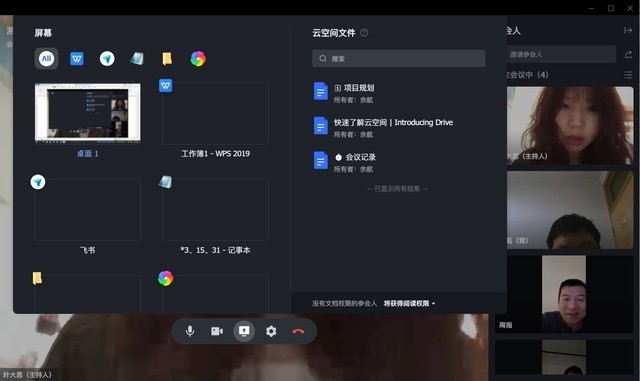The width and height of the screenshot is (640, 381).
Task: Filter windows by Notepad icon
Action: tap(137, 59)
